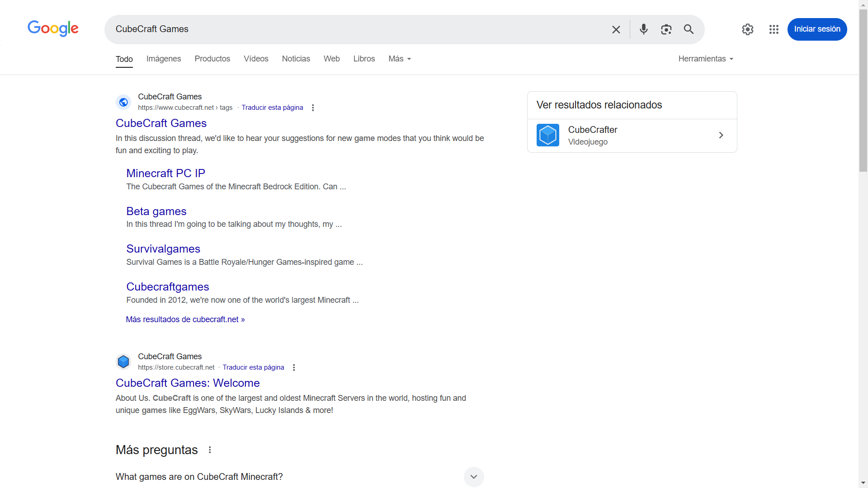Open CubeCrafter Videojuego related result

pyautogui.click(x=632, y=136)
